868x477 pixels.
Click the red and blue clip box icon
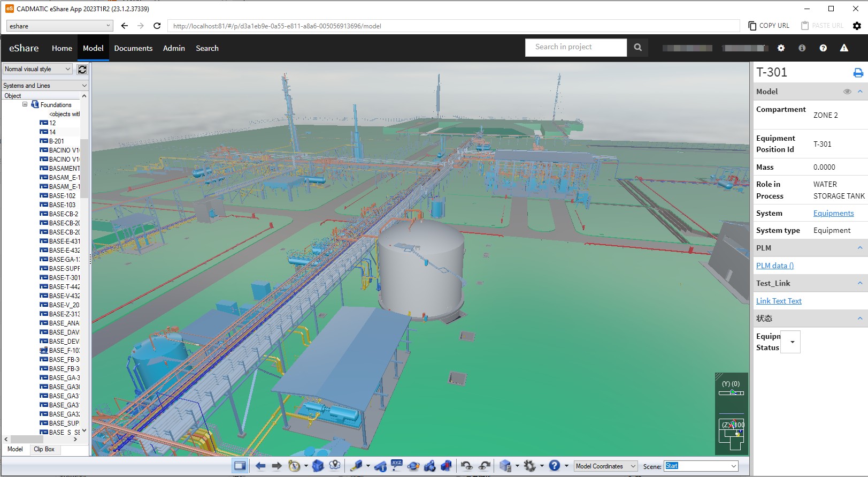tap(446, 466)
